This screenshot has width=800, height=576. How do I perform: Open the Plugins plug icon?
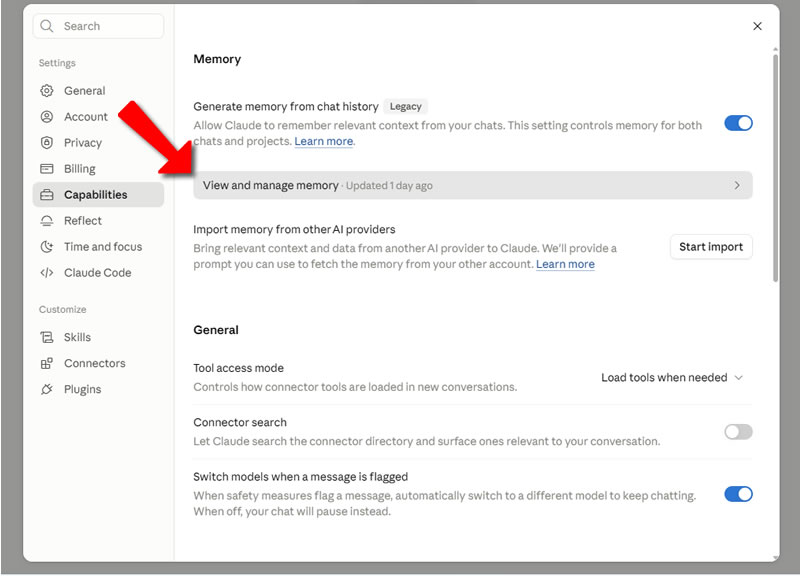(46, 389)
